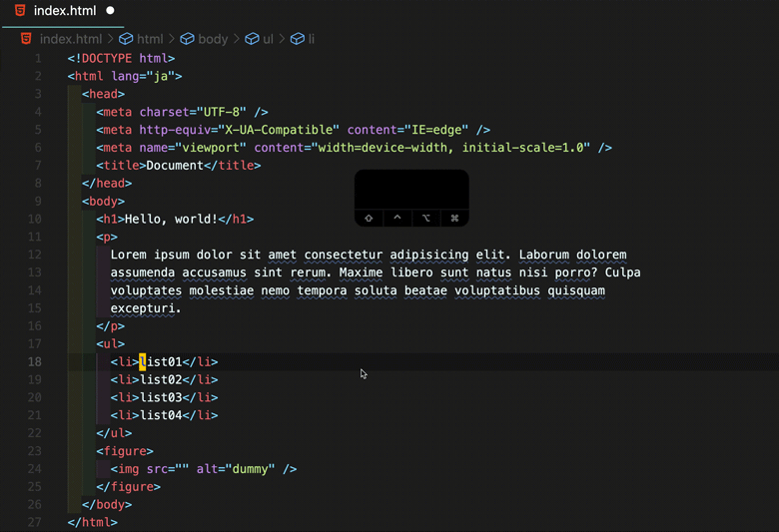This screenshot has height=532, width=779.
Task: Open the li breadcrumb item
Action: pyautogui.click(x=311, y=39)
